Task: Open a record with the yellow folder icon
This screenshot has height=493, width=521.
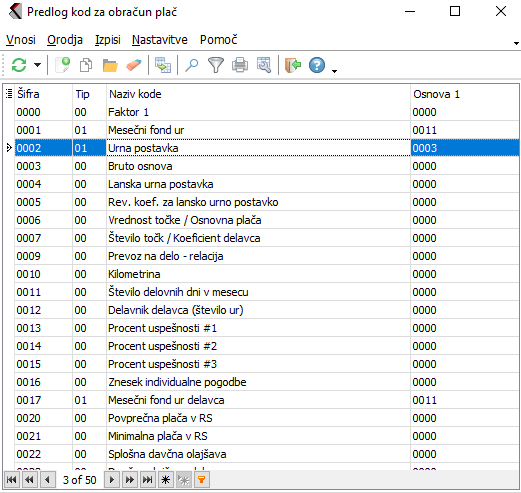Action: pos(110,65)
